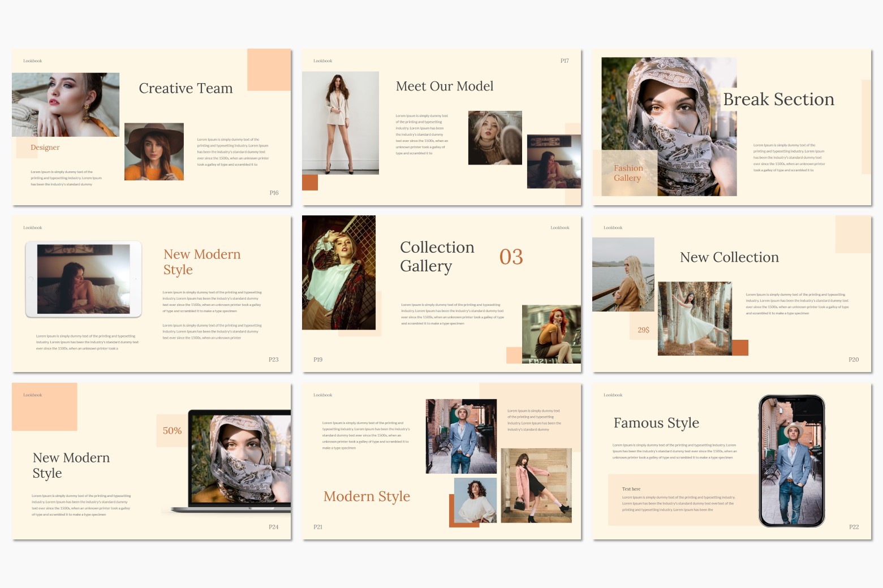The image size is (883, 588).
Task: Click the red-haired woman photo
Action: click(x=551, y=334)
